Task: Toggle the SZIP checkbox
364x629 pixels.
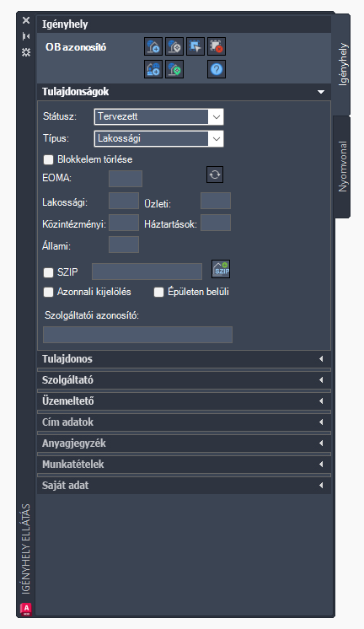Action: coord(49,272)
